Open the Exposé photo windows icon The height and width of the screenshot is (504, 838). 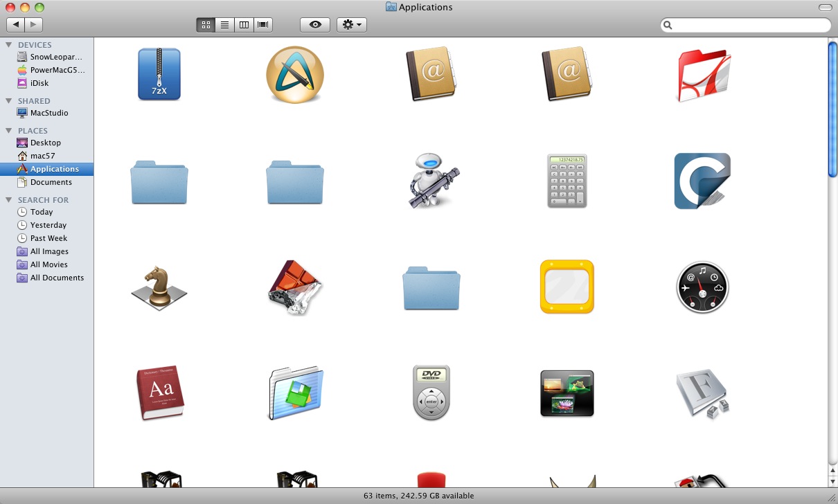point(567,393)
